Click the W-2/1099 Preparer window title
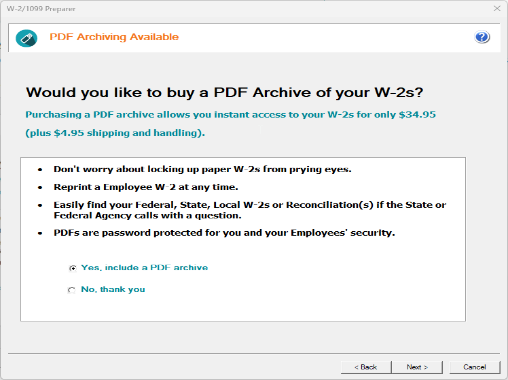Viewport: 508px width, 380px height. tap(41, 9)
